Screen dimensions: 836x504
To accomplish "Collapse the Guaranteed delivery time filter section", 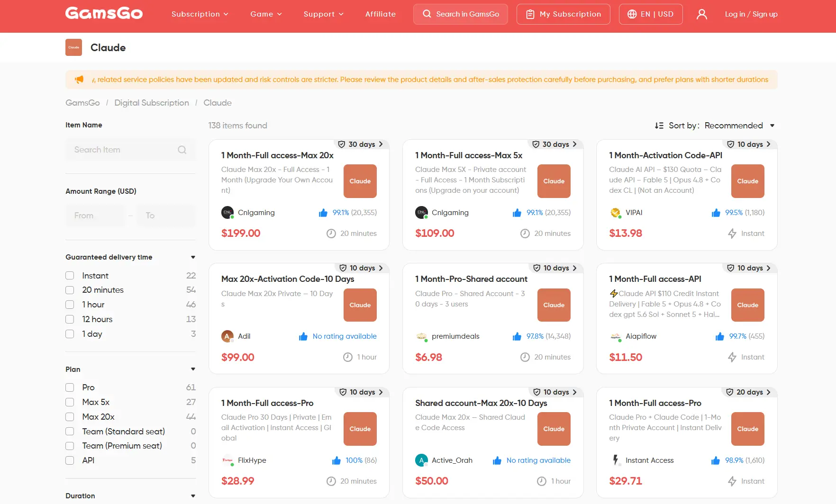I will pyautogui.click(x=193, y=257).
